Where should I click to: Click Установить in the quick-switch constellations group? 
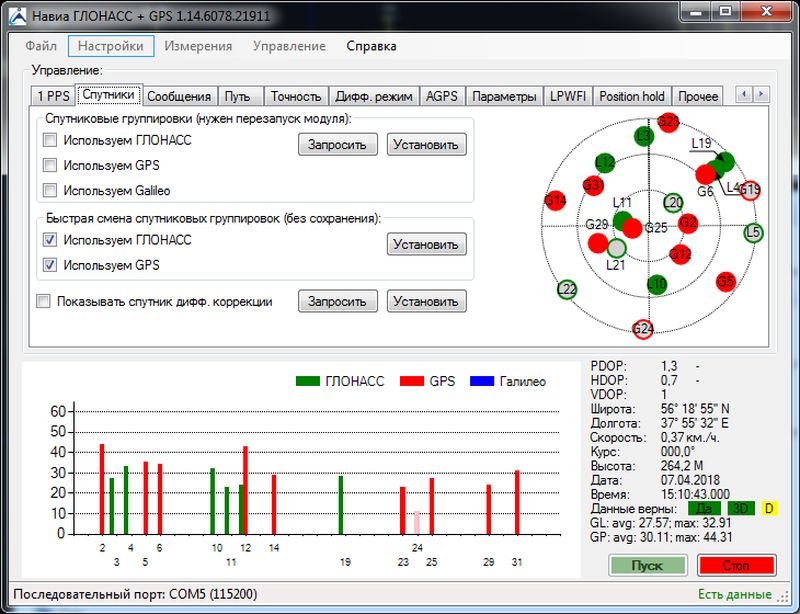click(426, 244)
